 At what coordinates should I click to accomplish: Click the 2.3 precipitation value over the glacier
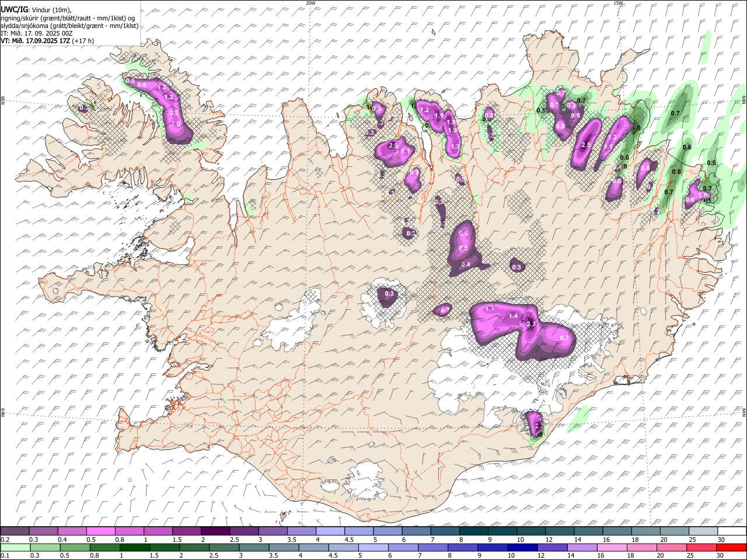[531, 324]
